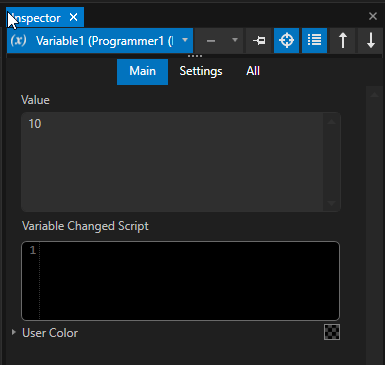Switch to the Main tab
The height and width of the screenshot is (365, 385).
(142, 71)
